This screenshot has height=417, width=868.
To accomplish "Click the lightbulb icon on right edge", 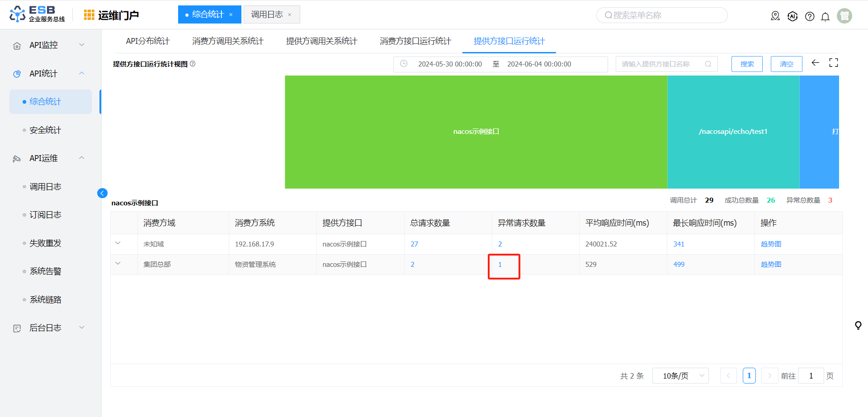I will (x=858, y=325).
